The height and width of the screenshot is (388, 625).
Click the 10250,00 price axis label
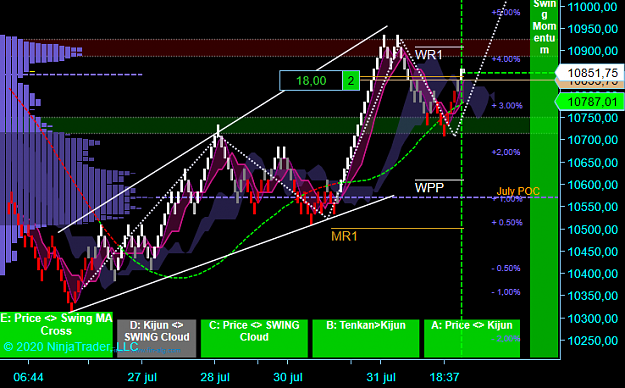click(593, 341)
